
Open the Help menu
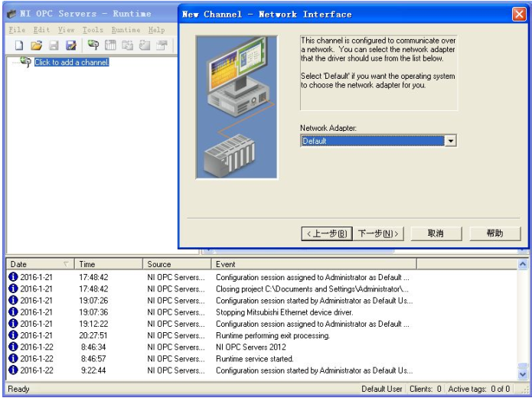(156, 30)
